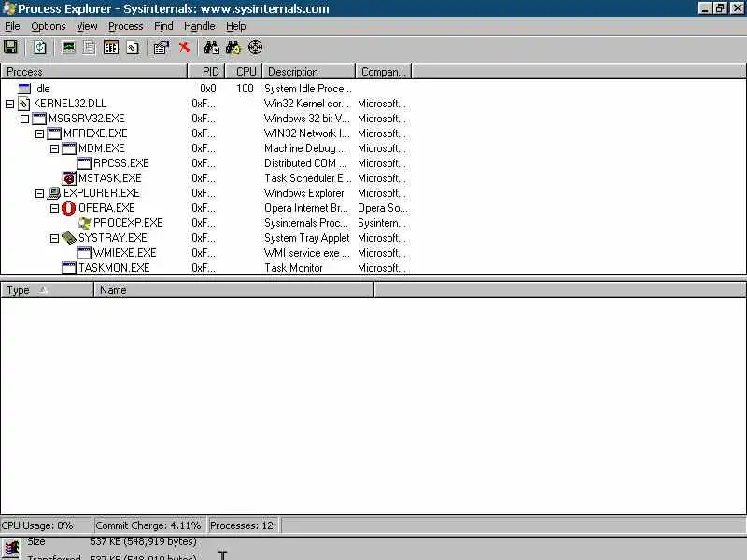Collapse the SYSTRAY.EXE tree node
Screen dimensions: 747x560
pos(54,238)
